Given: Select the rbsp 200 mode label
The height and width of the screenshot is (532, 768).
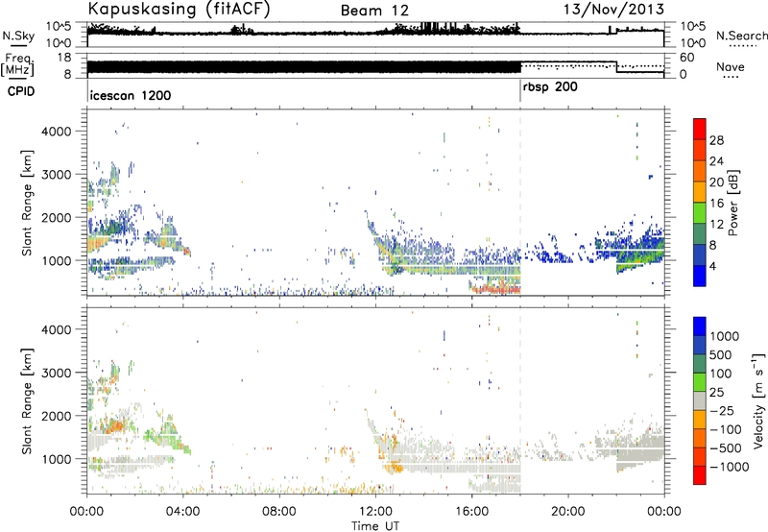Looking at the screenshot, I should click(x=550, y=87).
